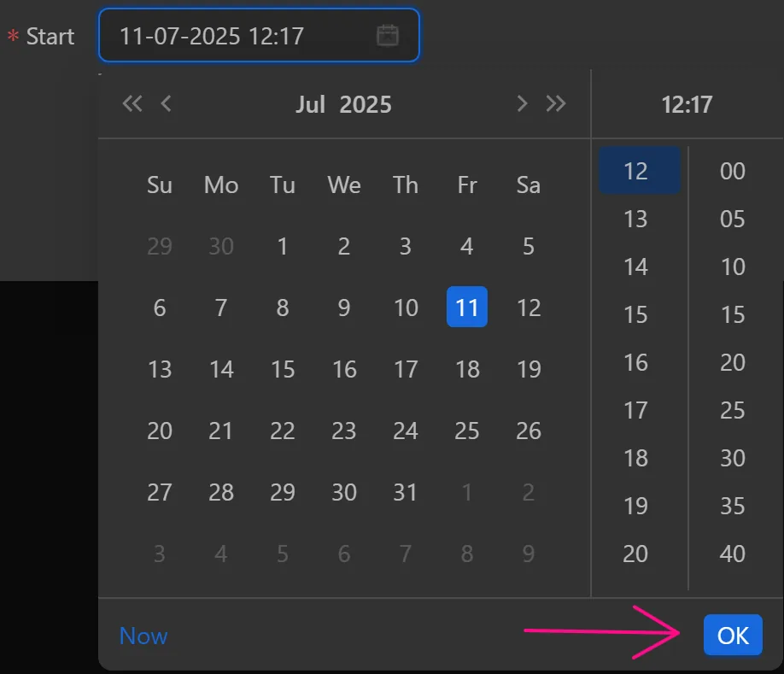The height and width of the screenshot is (674, 784).
Task: Click the 12:17 time header above the columns
Action: point(687,104)
